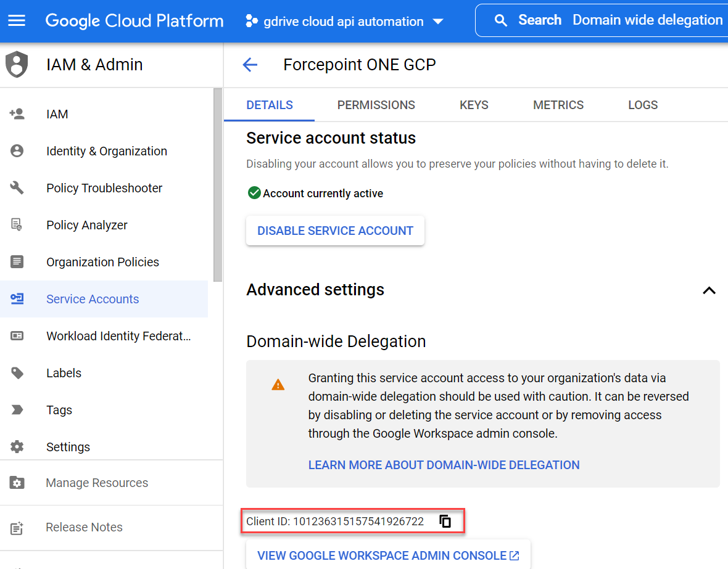Click the Settings gear in the sidebar
Screen dimensions: 728x569
(x=17, y=446)
